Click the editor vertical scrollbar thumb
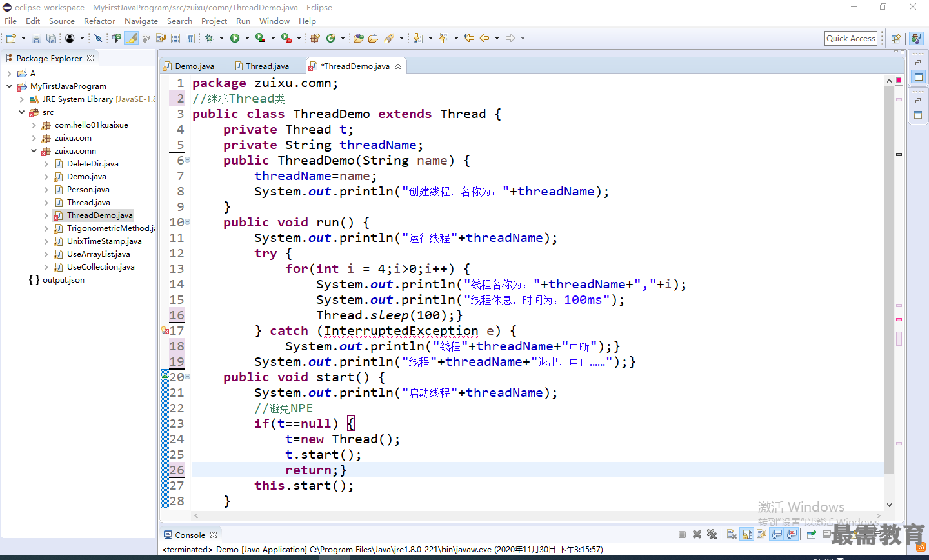 (x=890, y=279)
